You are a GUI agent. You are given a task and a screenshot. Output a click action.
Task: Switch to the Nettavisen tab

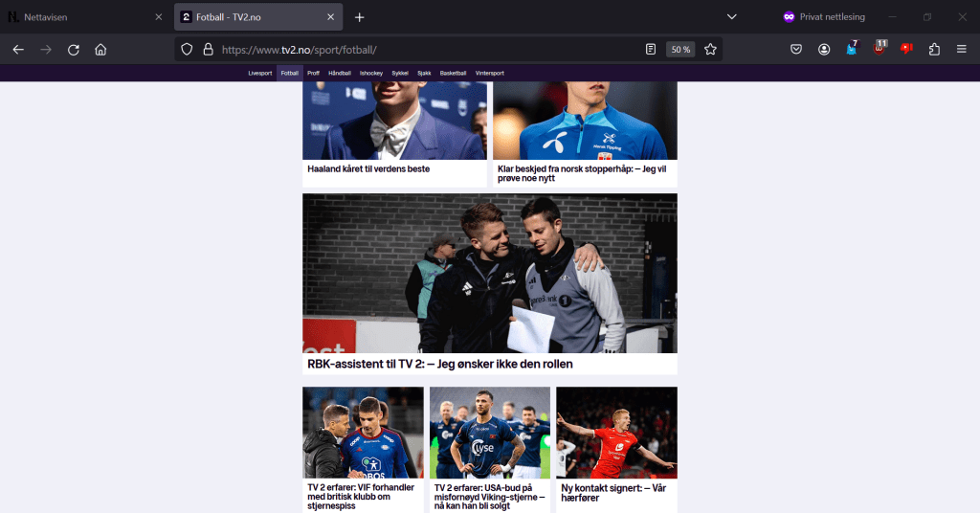(x=77, y=17)
